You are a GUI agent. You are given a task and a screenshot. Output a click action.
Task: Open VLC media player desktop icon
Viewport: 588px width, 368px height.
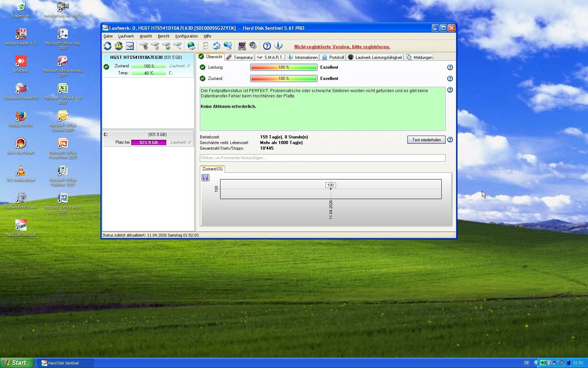[x=21, y=173]
